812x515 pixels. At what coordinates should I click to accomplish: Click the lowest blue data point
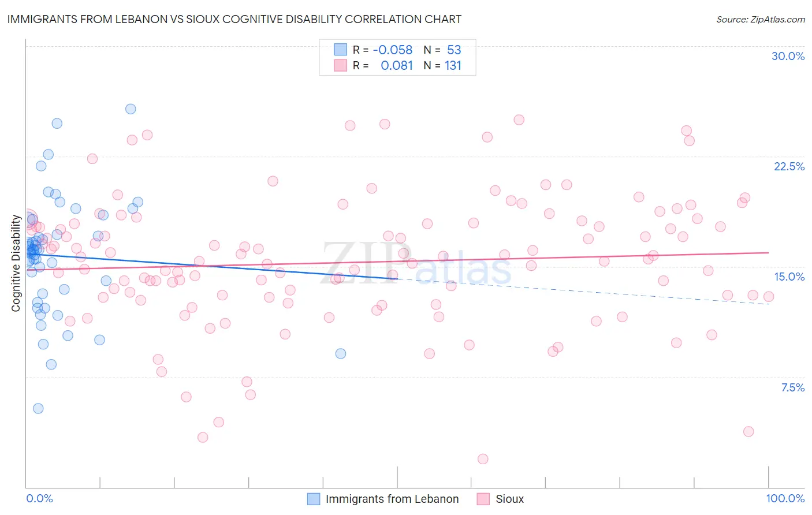pos(38,408)
